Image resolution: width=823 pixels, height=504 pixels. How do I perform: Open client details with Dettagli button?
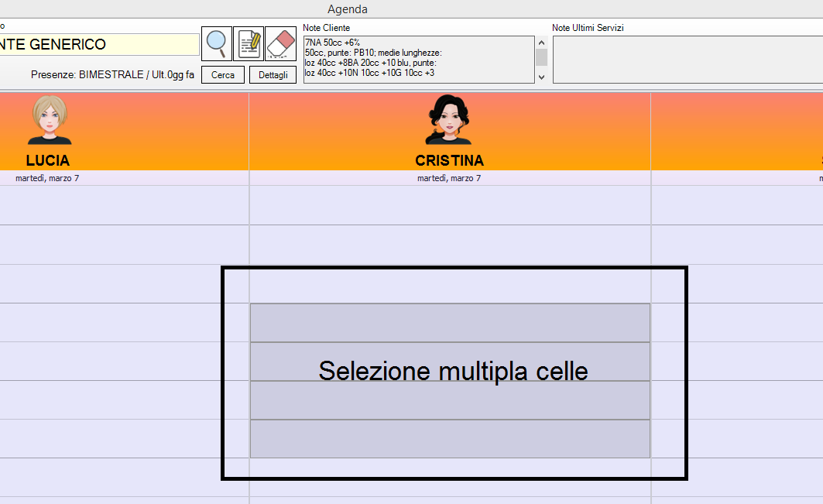[273, 75]
